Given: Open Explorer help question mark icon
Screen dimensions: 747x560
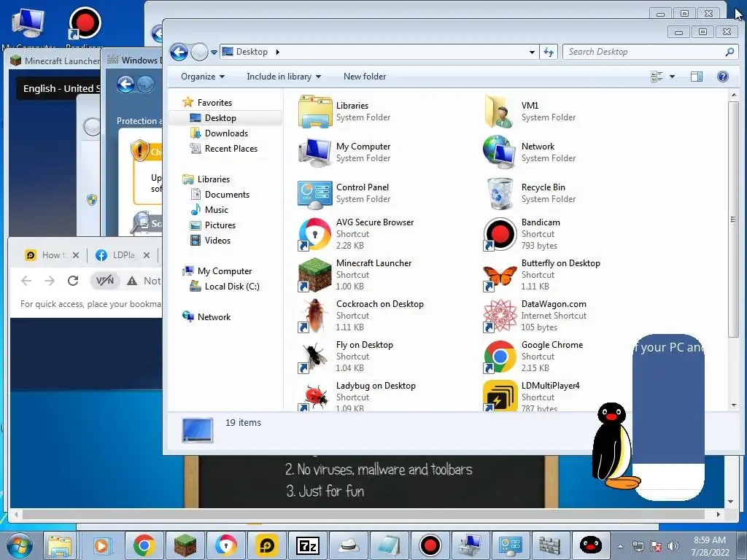Looking at the screenshot, I should (722, 76).
